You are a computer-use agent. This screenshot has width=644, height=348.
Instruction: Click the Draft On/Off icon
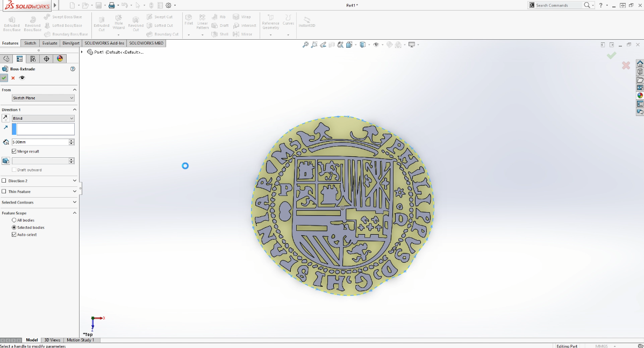(x=6, y=161)
